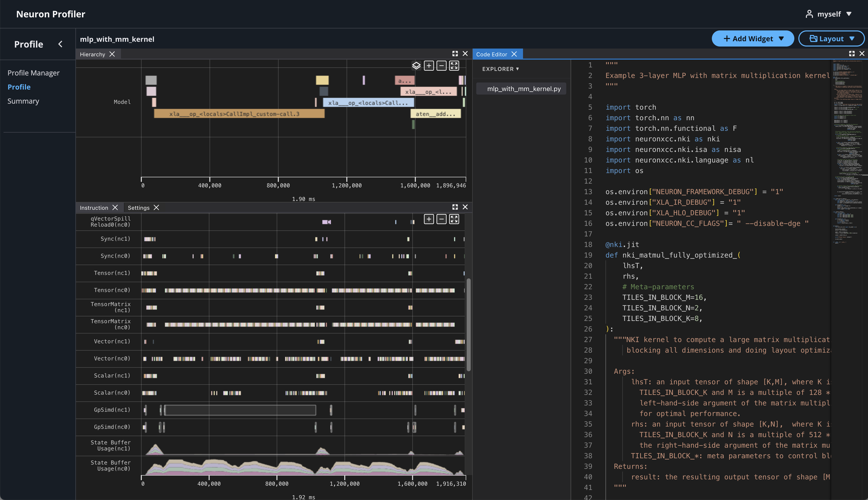Click the layers icon in Hierarchy panel
Viewport: 868px width, 500px height.
(416, 66)
